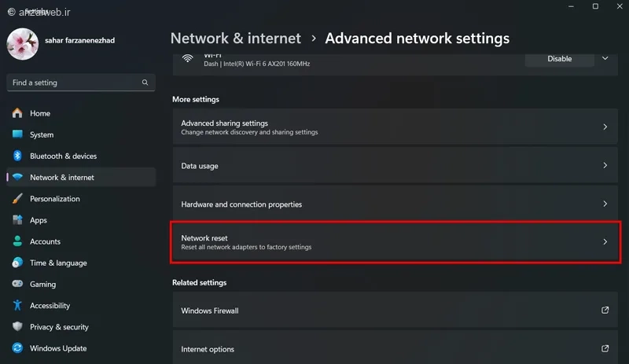The height and width of the screenshot is (364, 629).
Task: Select the Personalization brush icon
Action: [17, 199]
